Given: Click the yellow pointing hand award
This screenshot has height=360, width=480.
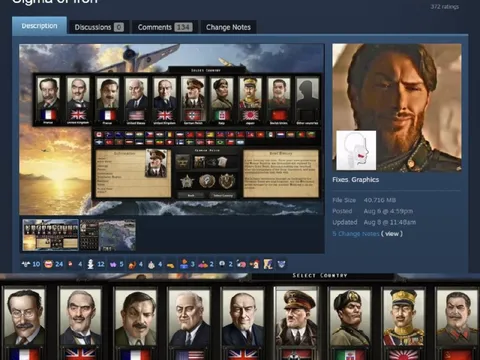Looking at the screenshot, I should click(171, 265).
